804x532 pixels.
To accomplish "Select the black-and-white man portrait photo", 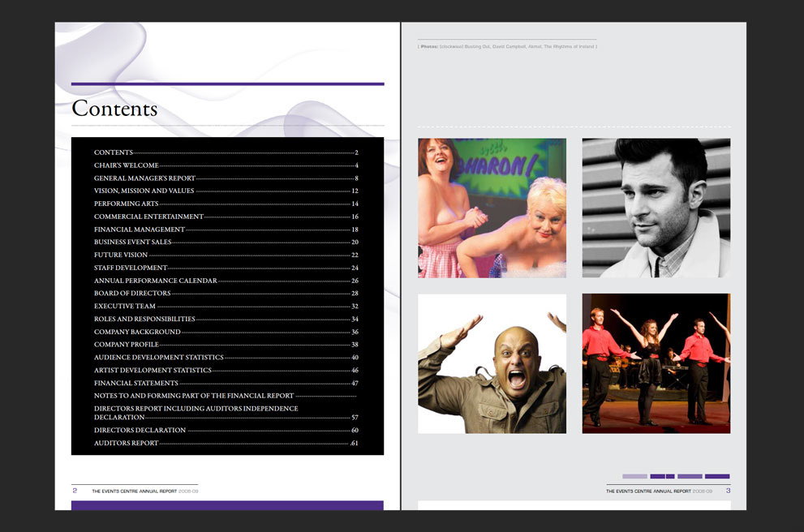I will [x=656, y=208].
